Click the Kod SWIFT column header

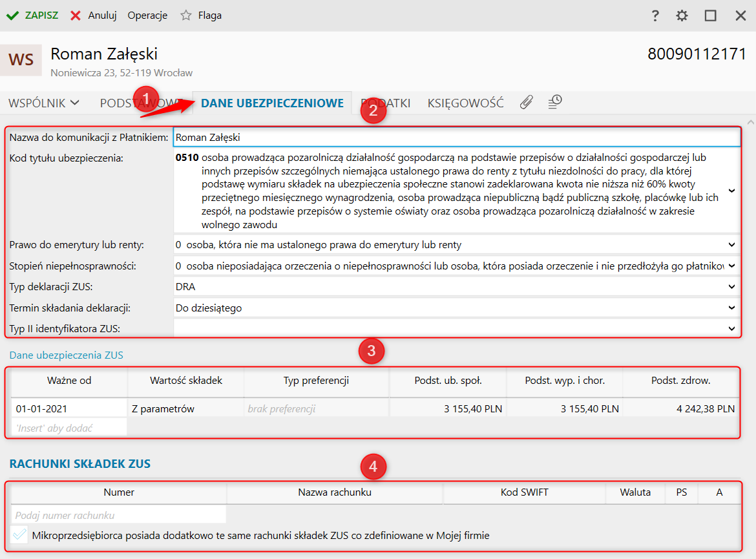(524, 492)
